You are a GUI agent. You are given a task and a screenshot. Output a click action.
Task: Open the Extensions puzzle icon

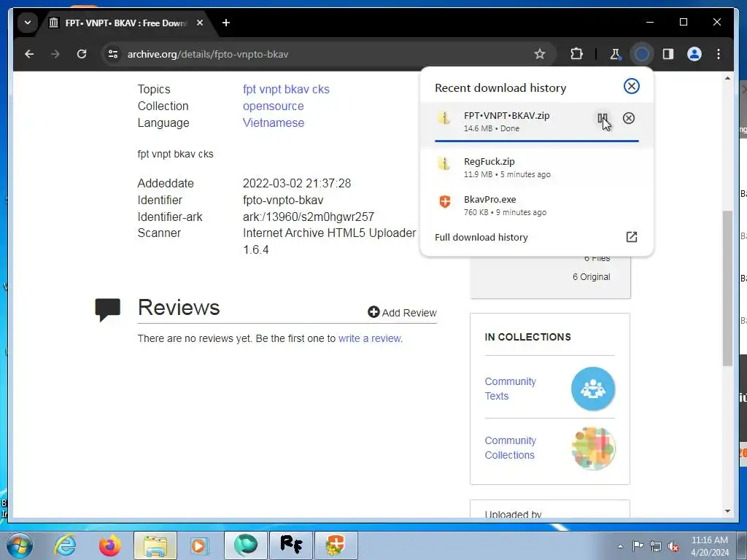pos(576,54)
